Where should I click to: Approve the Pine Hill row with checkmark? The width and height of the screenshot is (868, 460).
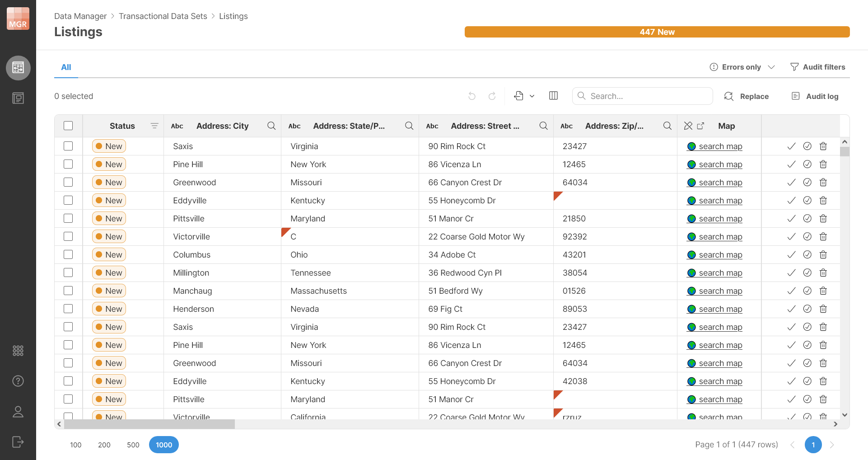791,164
